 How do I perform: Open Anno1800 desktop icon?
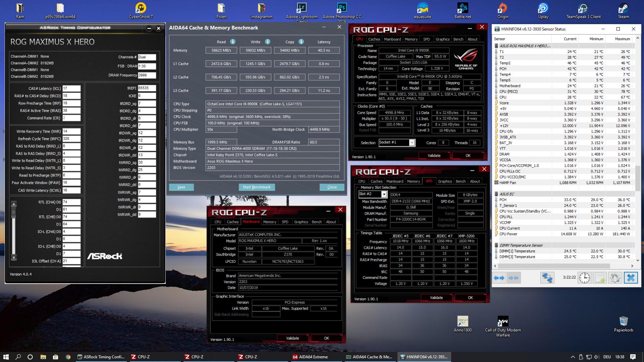click(x=462, y=324)
